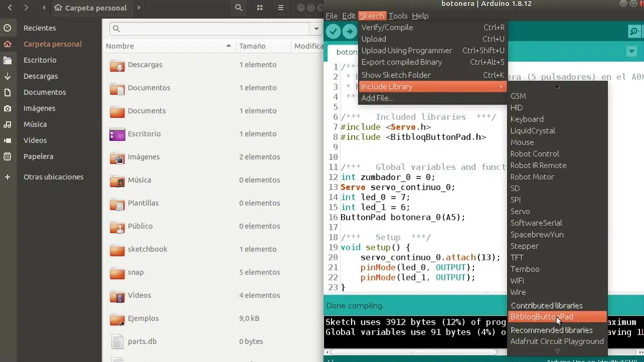
Task: Open the Tools menu
Action: pos(398,16)
